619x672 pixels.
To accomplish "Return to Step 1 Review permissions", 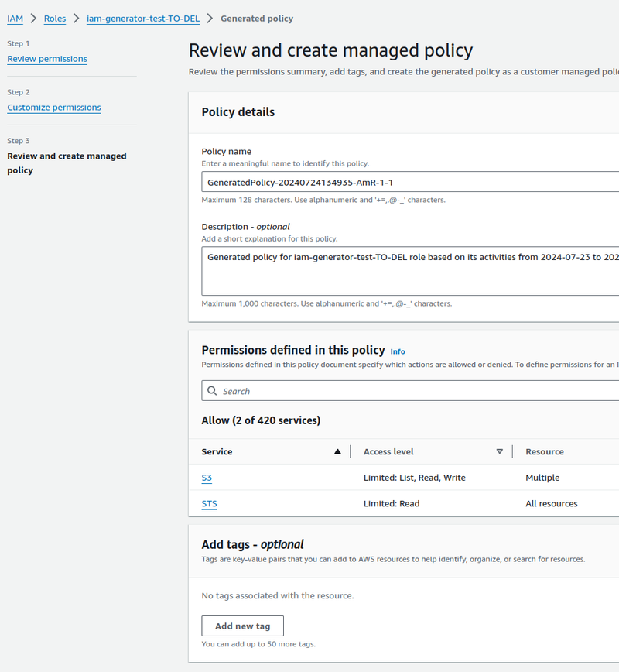I will tap(47, 59).
